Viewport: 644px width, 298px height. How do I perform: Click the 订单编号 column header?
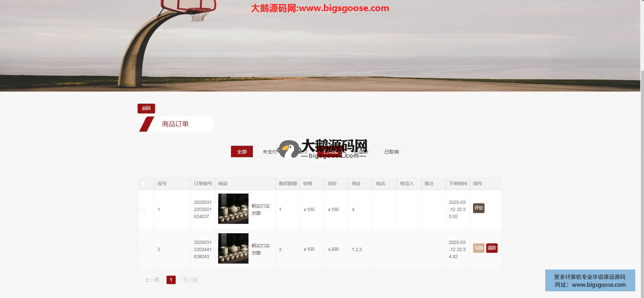[x=203, y=184]
